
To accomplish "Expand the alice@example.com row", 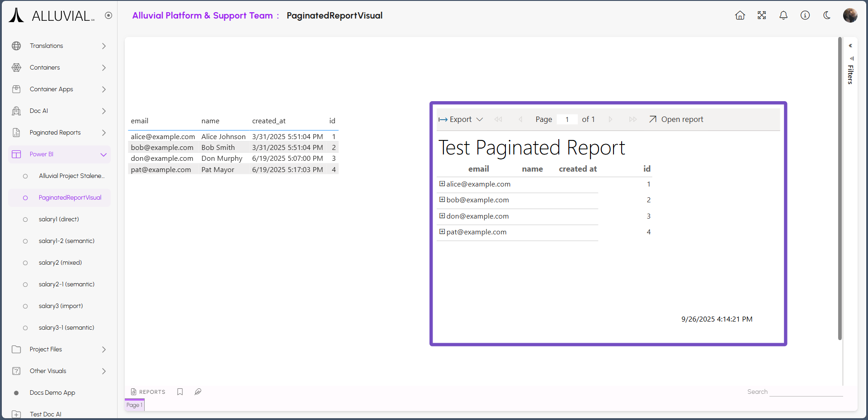I will [x=442, y=184].
